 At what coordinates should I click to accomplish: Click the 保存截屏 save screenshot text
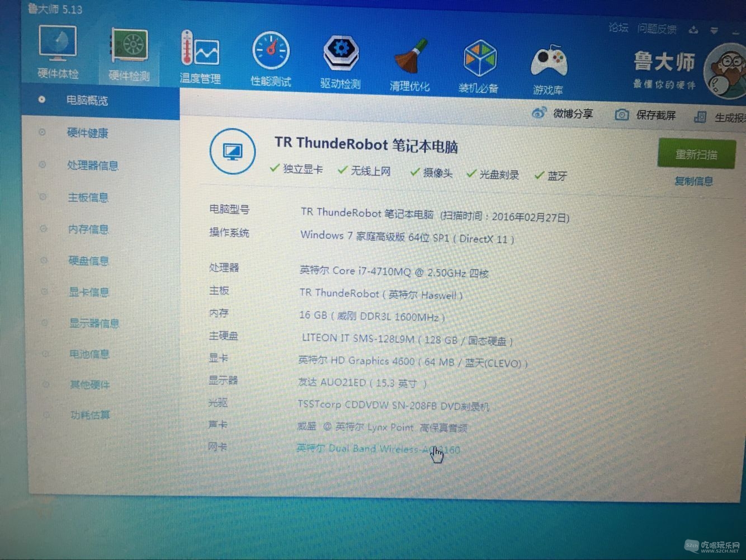(656, 115)
